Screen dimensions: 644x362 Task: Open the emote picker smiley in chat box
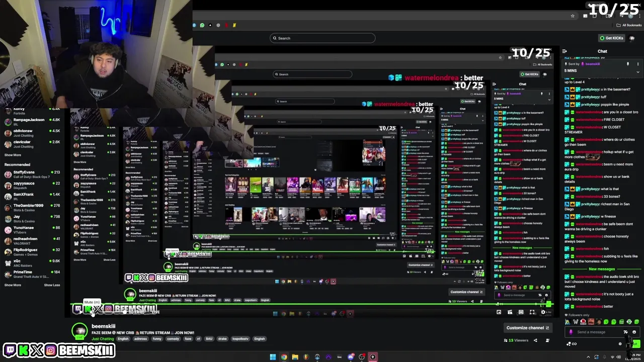[x=634, y=332]
